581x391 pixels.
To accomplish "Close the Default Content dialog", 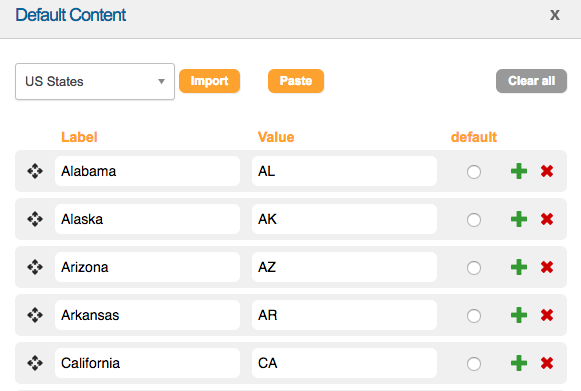I will (x=555, y=15).
